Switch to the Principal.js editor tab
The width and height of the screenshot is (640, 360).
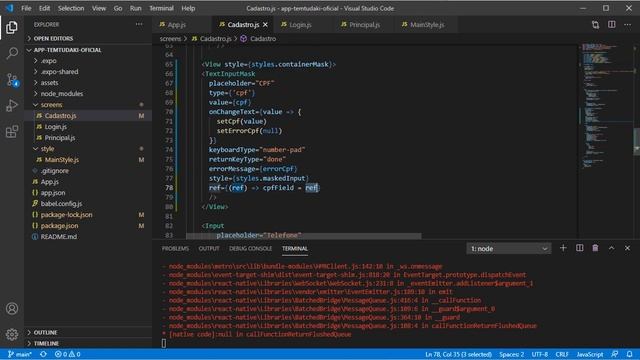(364, 25)
